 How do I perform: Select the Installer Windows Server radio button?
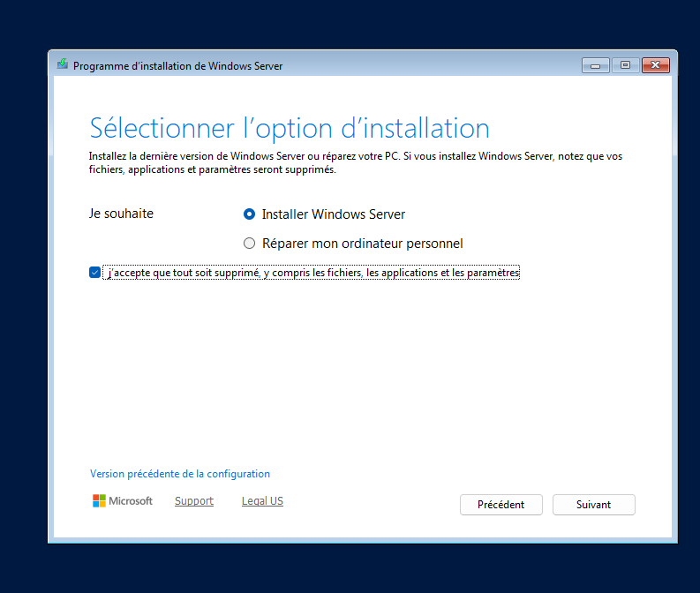(249, 214)
